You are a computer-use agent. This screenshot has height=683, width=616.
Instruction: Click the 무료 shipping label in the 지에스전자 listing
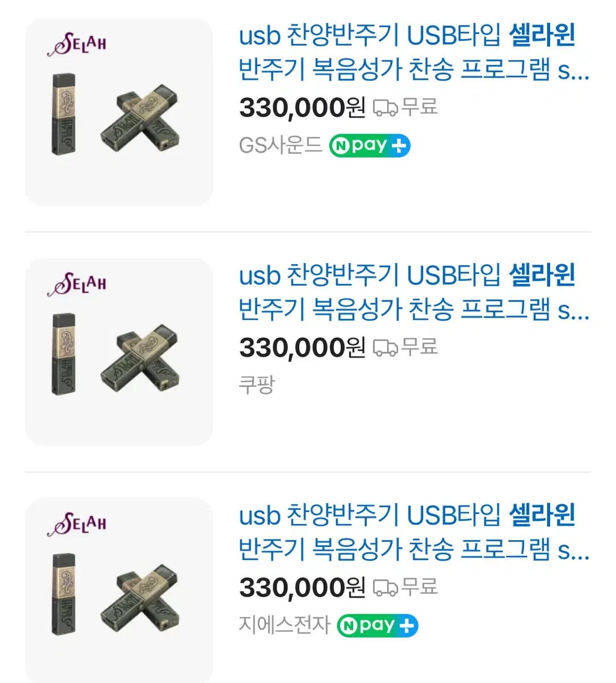420,587
